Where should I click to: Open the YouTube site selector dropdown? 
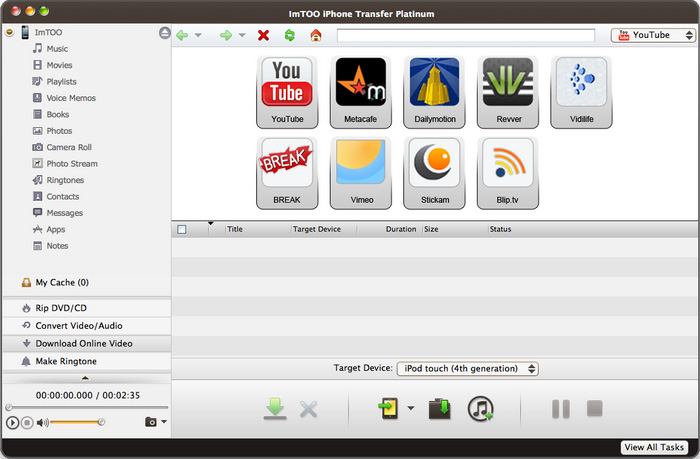[653, 35]
